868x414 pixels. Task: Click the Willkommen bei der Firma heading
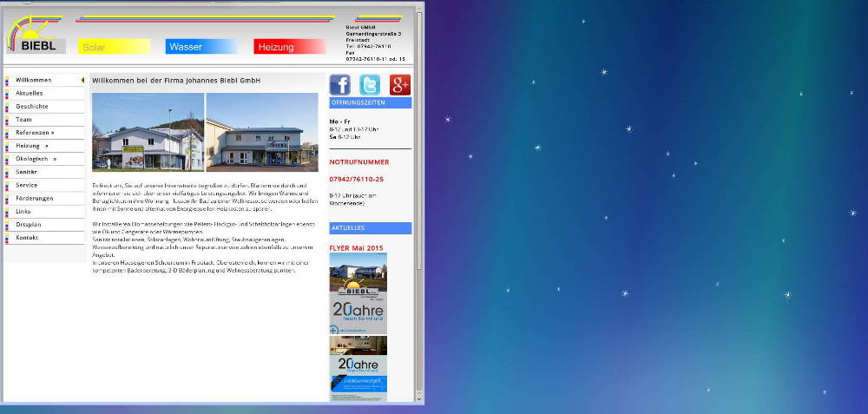coord(176,81)
